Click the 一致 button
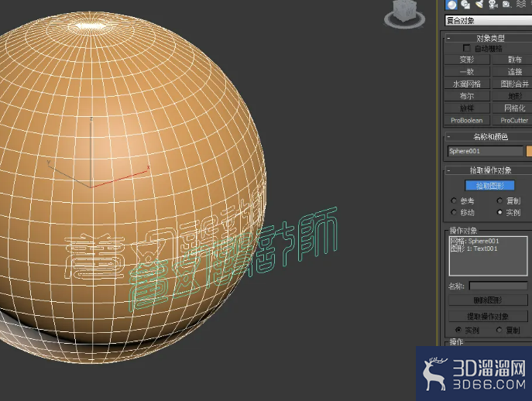The height and width of the screenshot is (401, 532). 467,71
